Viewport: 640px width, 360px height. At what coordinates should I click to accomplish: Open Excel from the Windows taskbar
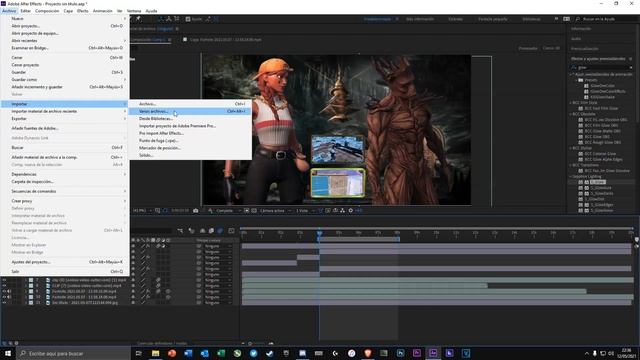tap(221, 353)
